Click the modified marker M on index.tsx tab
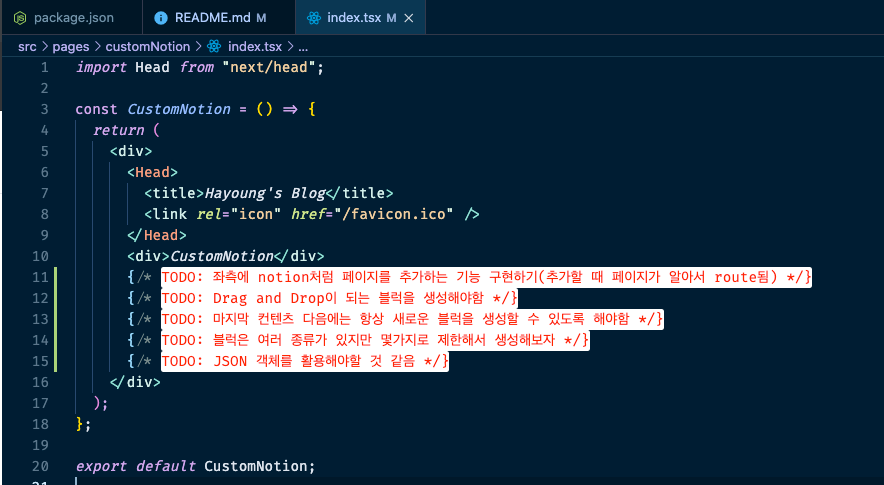 click(x=391, y=18)
